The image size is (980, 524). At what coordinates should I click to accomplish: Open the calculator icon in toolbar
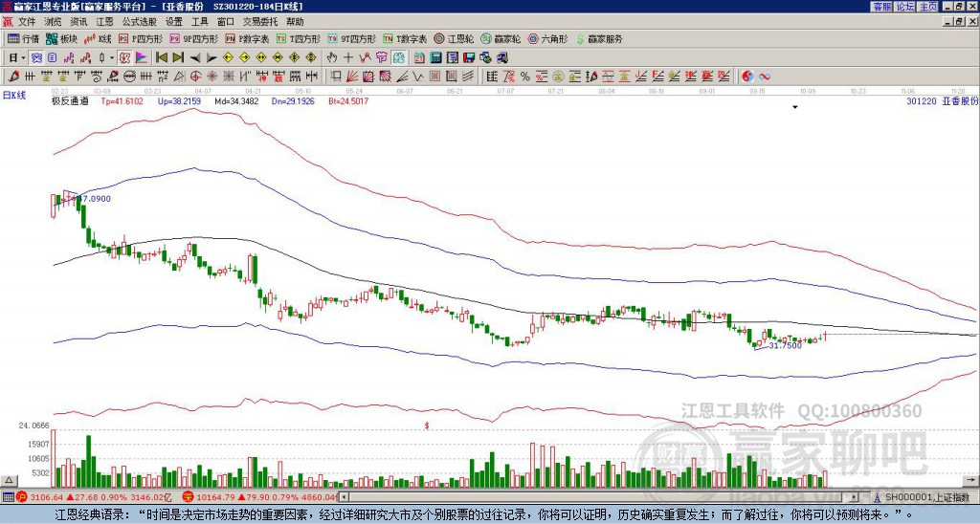435,57
